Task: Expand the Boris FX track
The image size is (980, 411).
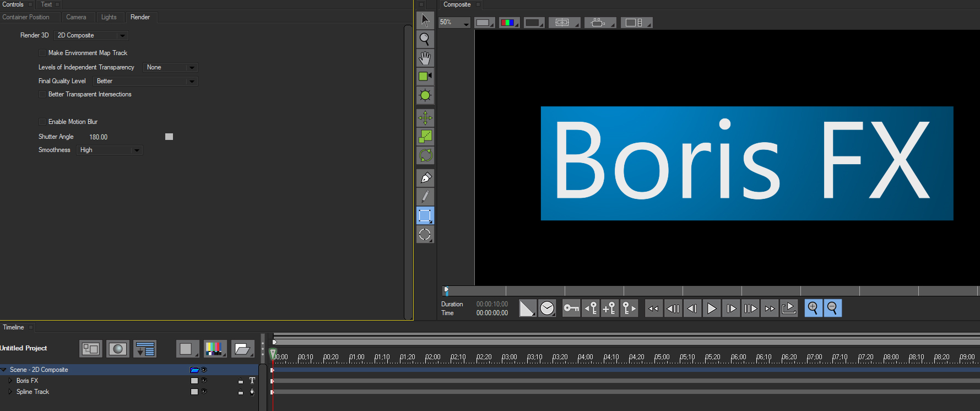Action: [10, 381]
